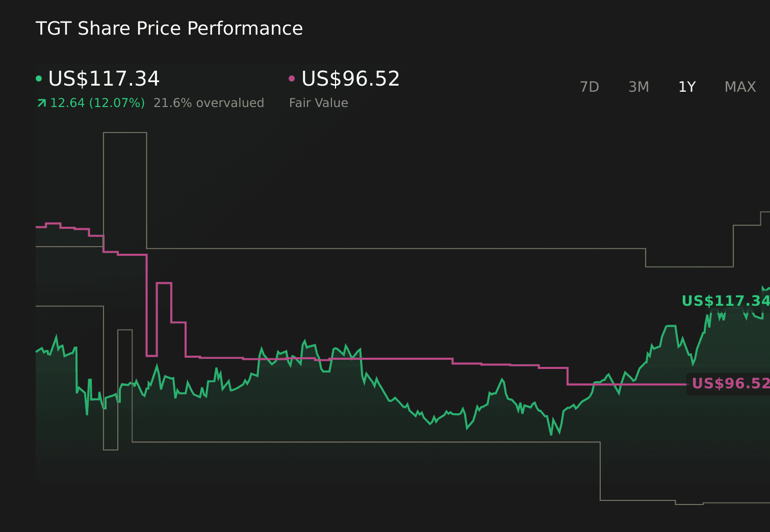Viewport: 770px width, 532px height.
Task: Open the Fair Value label
Action: click(x=318, y=103)
